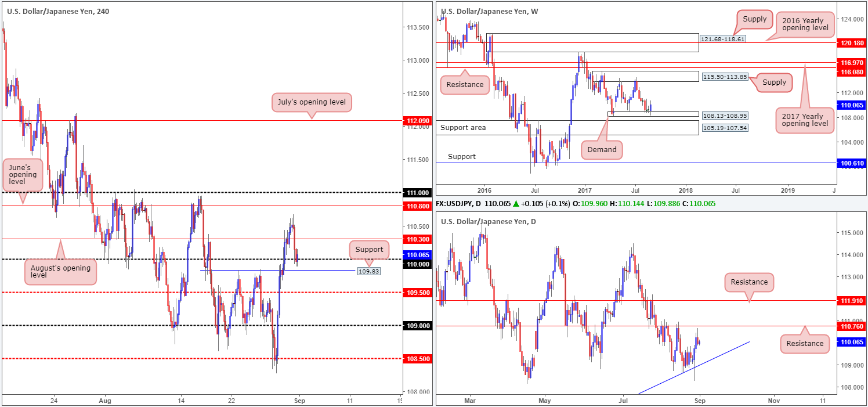The width and height of the screenshot is (868, 407).
Task: Click the Nov label on daily time axis
Action: click(x=775, y=401)
